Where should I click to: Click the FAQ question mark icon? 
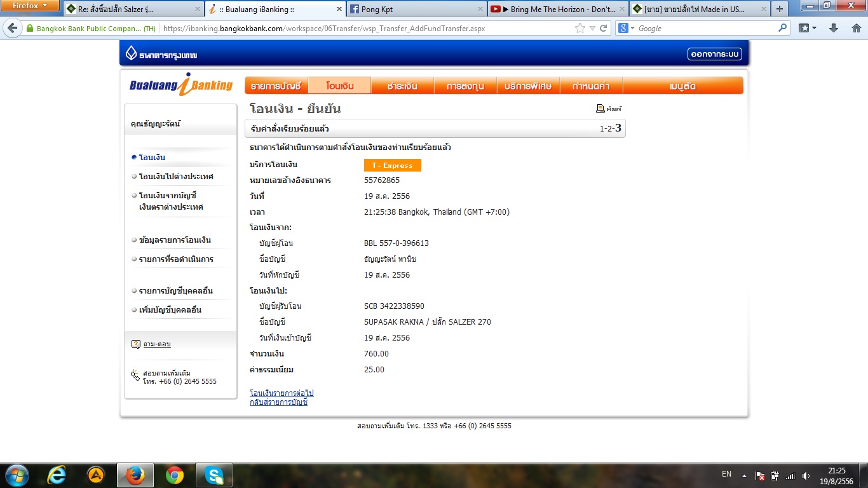pos(135,344)
